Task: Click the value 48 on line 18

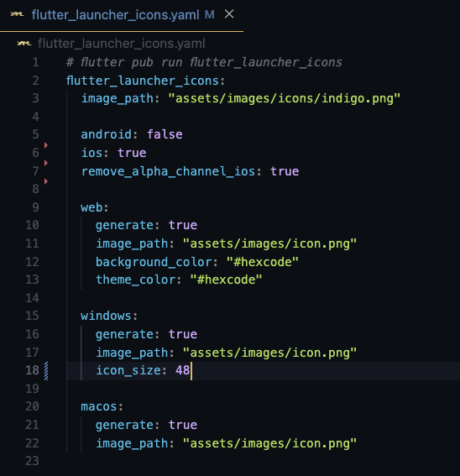Action: (183, 370)
